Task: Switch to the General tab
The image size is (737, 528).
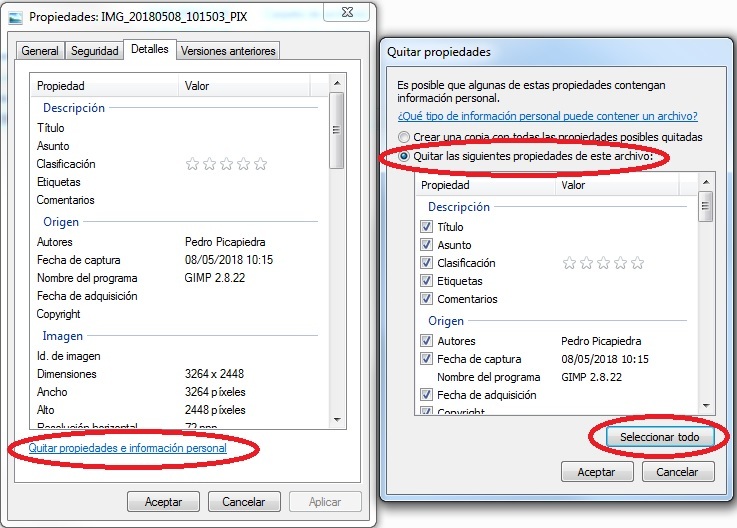Action: click(x=40, y=51)
